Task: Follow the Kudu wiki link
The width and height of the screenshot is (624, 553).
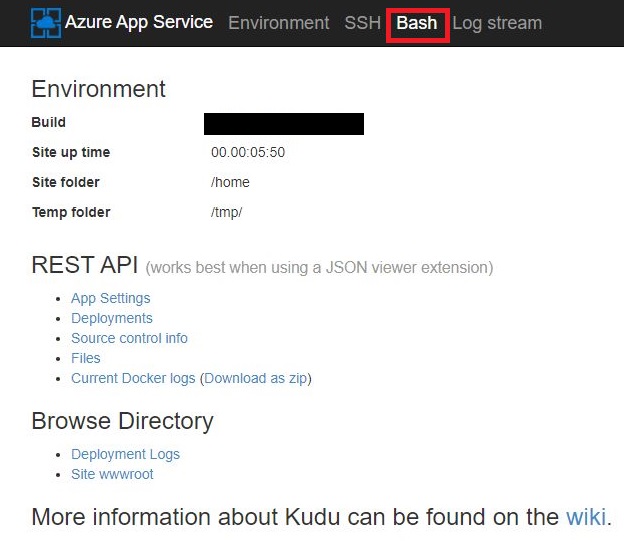Action: click(586, 517)
